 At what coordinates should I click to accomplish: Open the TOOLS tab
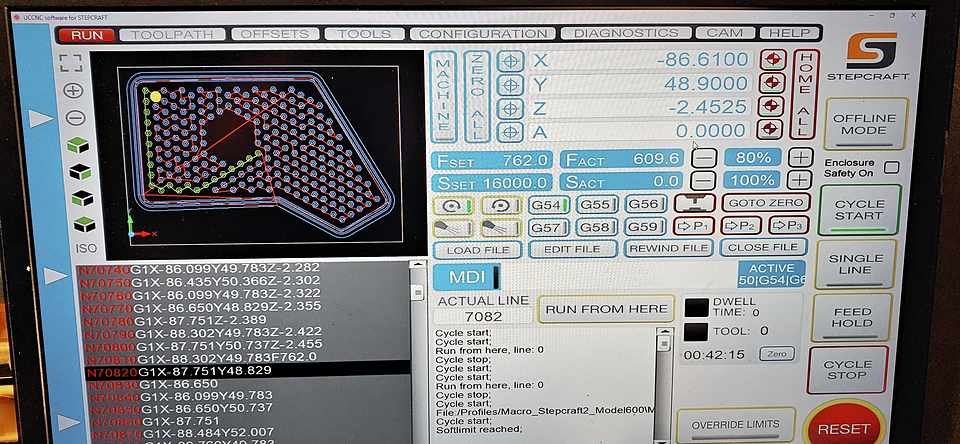click(365, 34)
